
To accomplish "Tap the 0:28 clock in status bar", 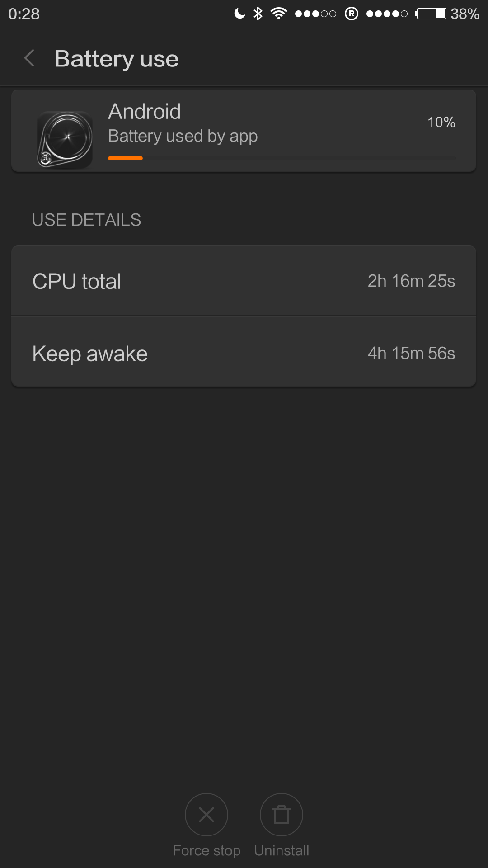I will click(x=24, y=14).
